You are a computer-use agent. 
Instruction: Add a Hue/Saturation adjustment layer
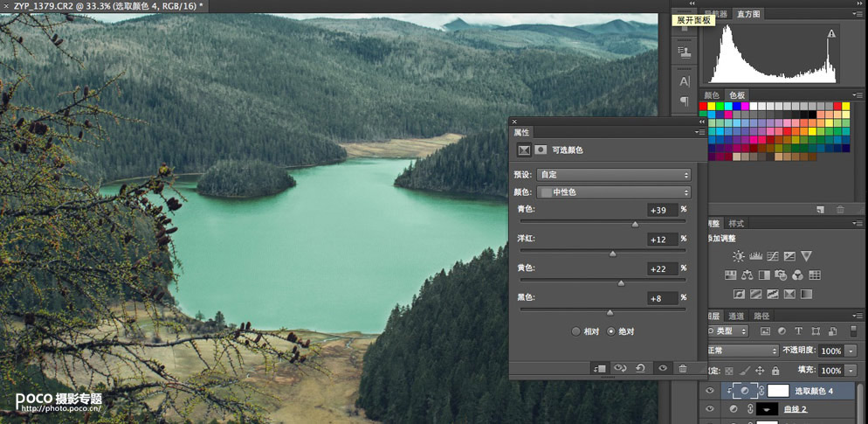(x=730, y=275)
